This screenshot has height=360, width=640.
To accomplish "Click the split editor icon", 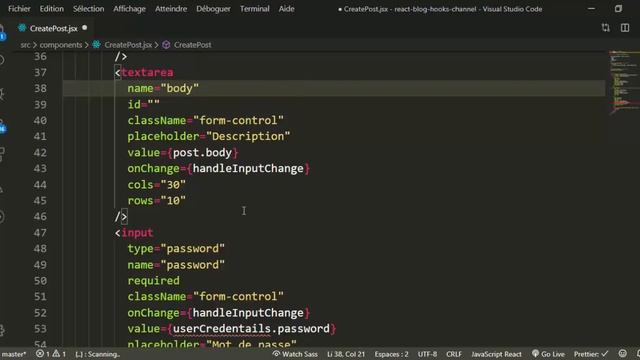I will click(625, 28).
